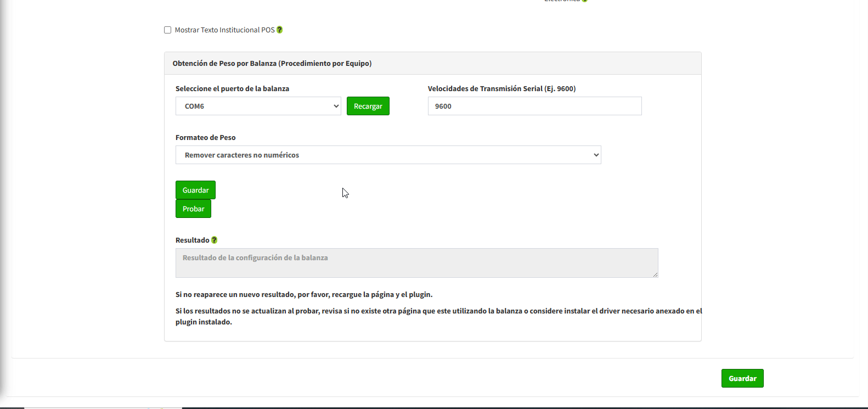Click the Obtención de Peso por Balanza header
This screenshot has height=409, width=868.
click(272, 64)
